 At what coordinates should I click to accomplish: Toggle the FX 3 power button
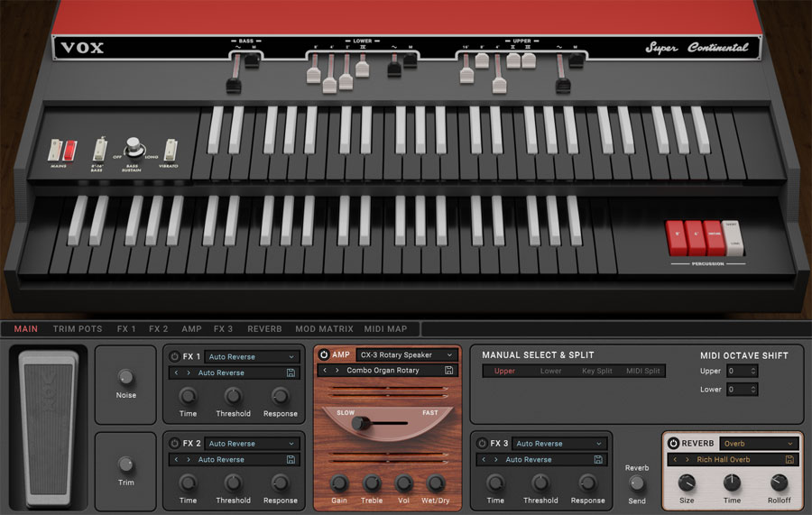coord(482,444)
